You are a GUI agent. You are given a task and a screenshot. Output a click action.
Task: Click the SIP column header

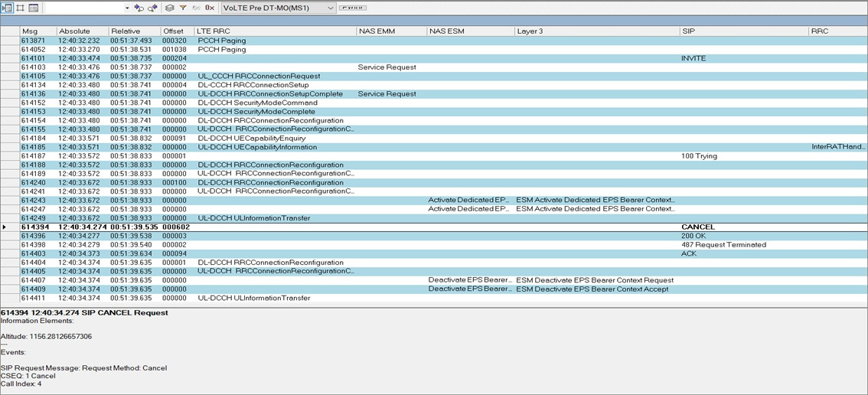(744, 31)
